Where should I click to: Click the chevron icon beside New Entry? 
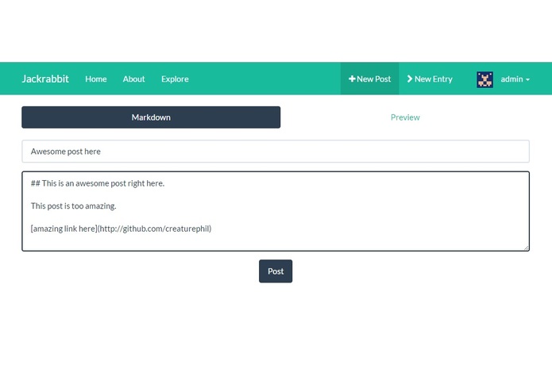[x=409, y=79]
